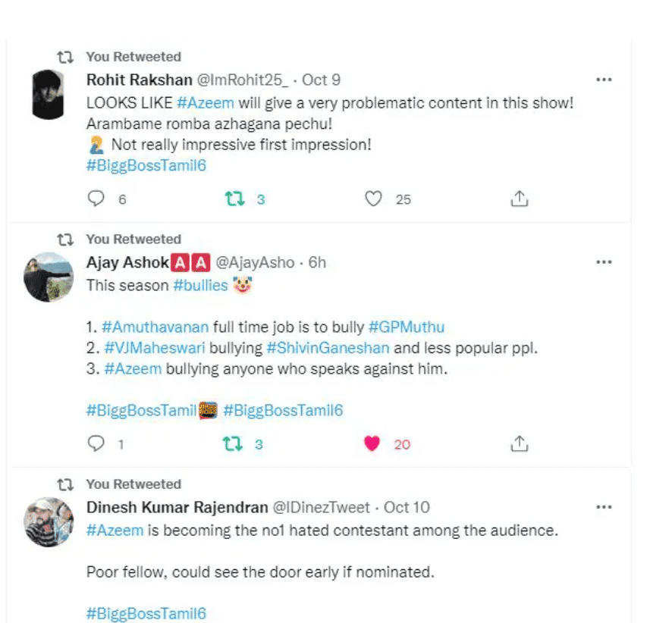
Task: Click the #GPMuthu hashtag
Action: coord(407,327)
